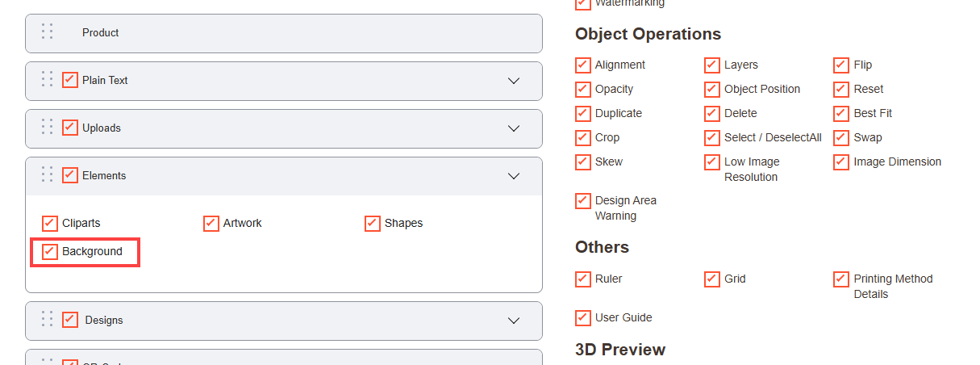Image resolution: width=980 pixels, height=365 pixels.
Task: Disable the Grid option
Action: (712, 279)
